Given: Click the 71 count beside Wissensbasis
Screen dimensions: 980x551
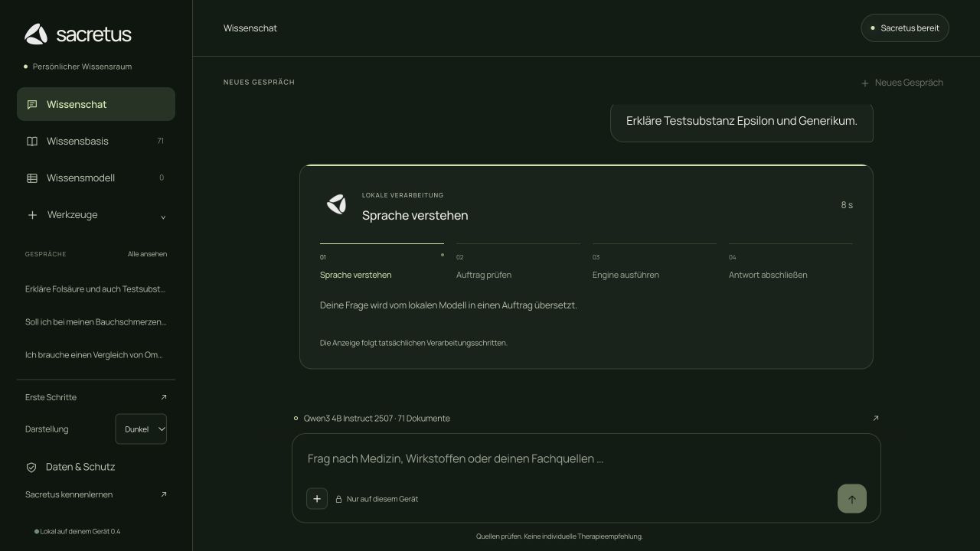Looking at the screenshot, I should (x=160, y=141).
